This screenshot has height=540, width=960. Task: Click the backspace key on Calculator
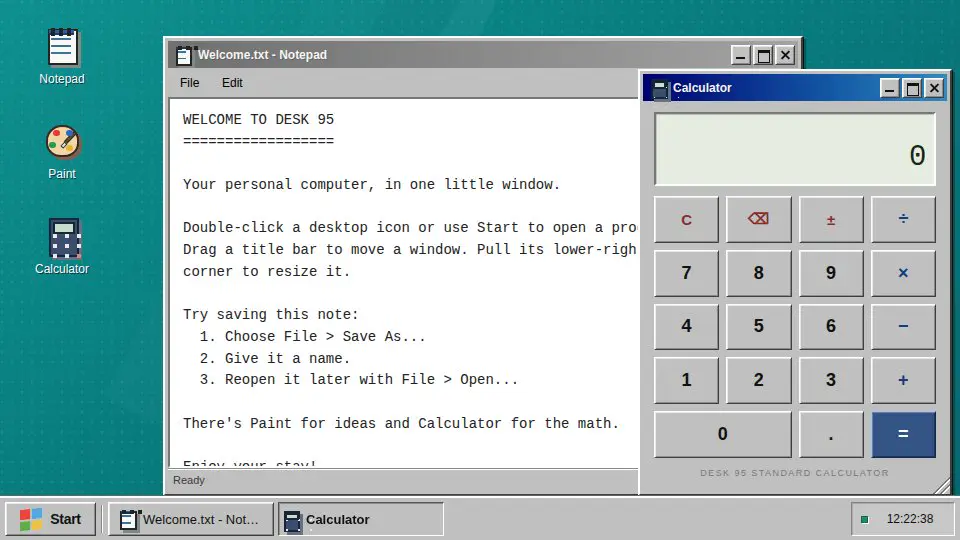pyautogui.click(x=758, y=219)
